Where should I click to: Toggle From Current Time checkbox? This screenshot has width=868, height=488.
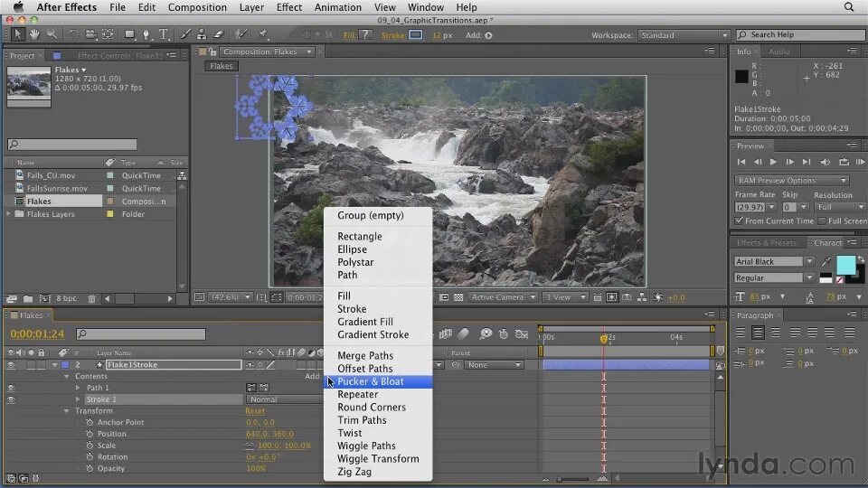[739, 221]
